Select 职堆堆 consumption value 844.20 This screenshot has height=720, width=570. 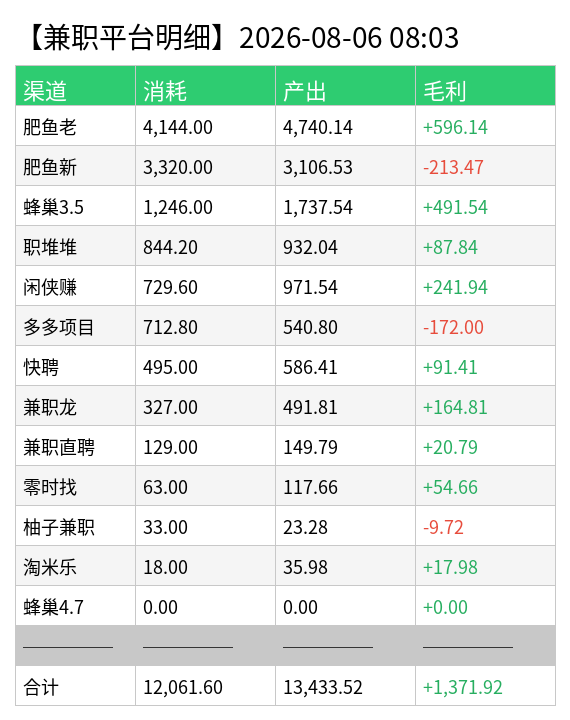[x=170, y=248]
